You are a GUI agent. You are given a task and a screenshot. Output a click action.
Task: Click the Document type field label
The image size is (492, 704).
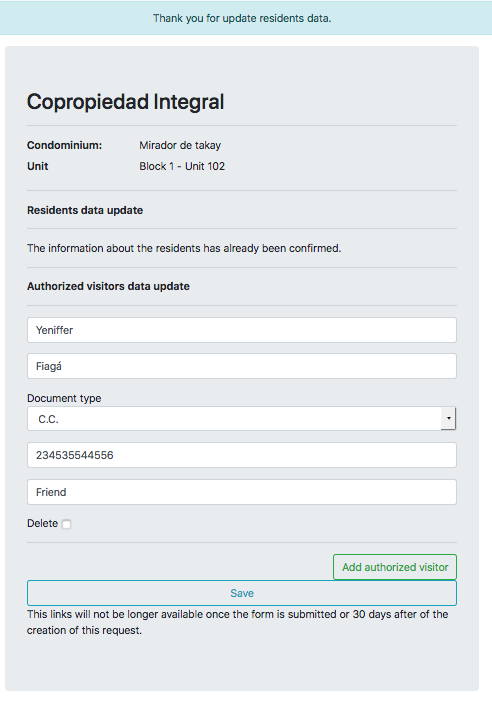[64, 398]
